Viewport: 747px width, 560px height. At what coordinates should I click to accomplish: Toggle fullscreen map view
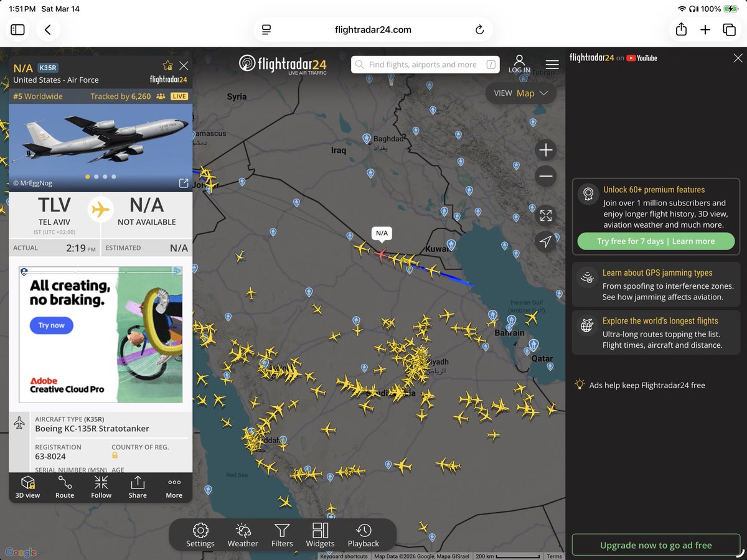[x=546, y=215]
